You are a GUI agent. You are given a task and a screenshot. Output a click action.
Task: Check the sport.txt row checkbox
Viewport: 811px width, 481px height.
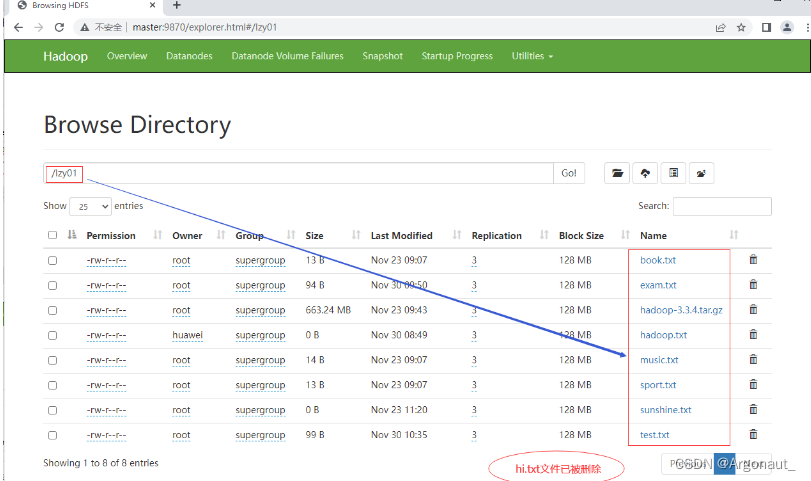click(52, 385)
